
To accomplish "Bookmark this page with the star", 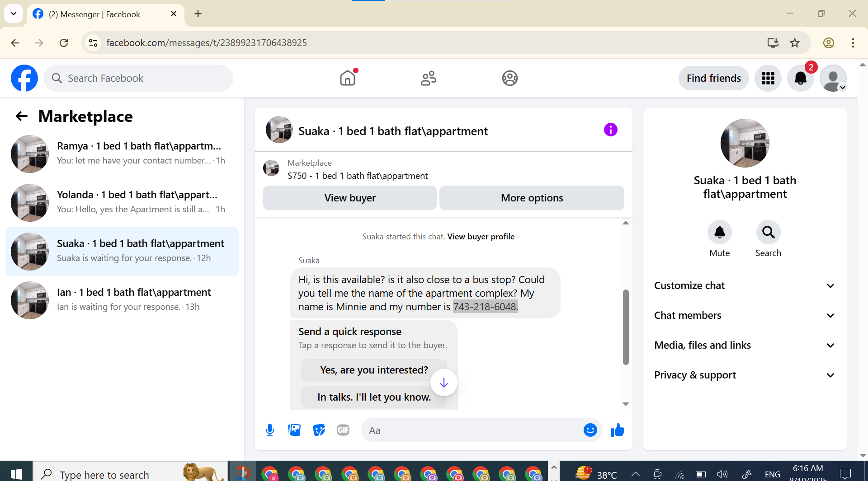I will pyautogui.click(x=795, y=42).
